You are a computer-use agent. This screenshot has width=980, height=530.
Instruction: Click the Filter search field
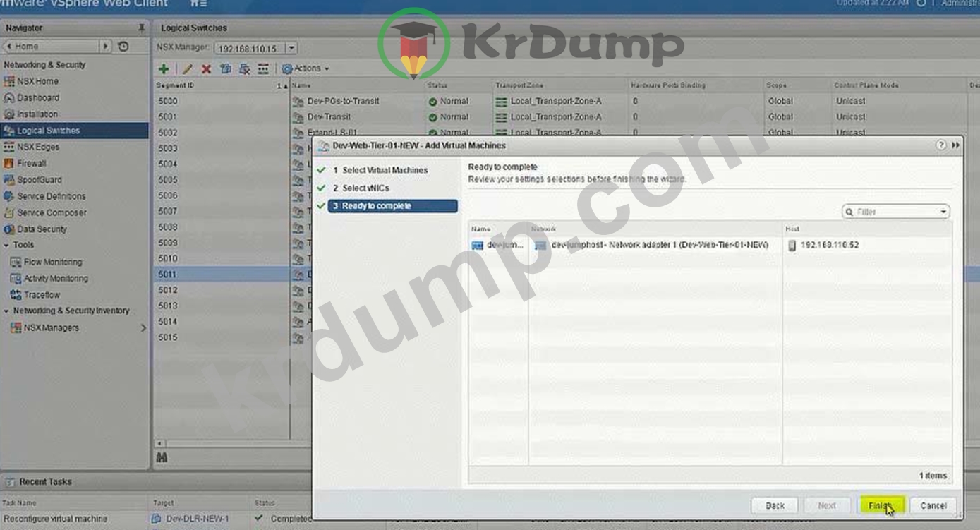point(896,212)
